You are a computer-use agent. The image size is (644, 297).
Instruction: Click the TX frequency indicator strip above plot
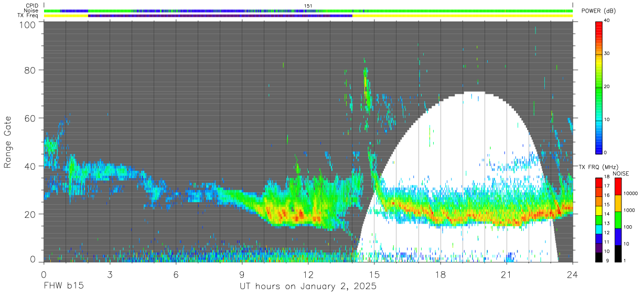coord(308,16)
